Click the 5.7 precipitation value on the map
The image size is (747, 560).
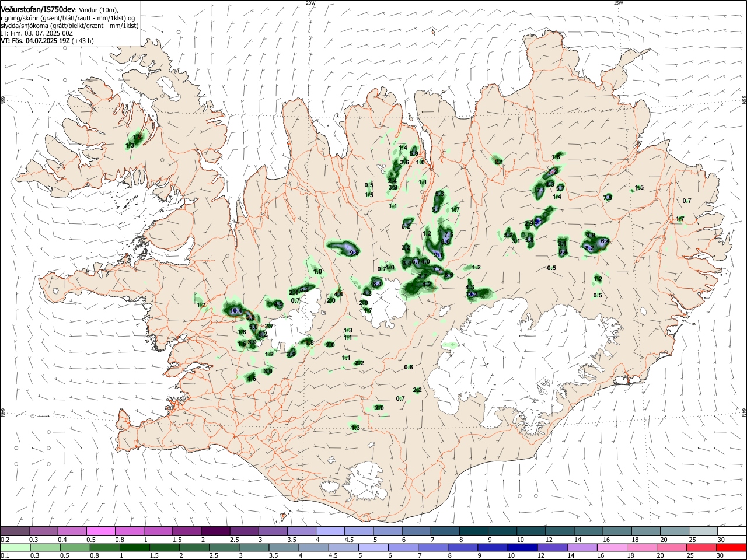(x=560, y=188)
